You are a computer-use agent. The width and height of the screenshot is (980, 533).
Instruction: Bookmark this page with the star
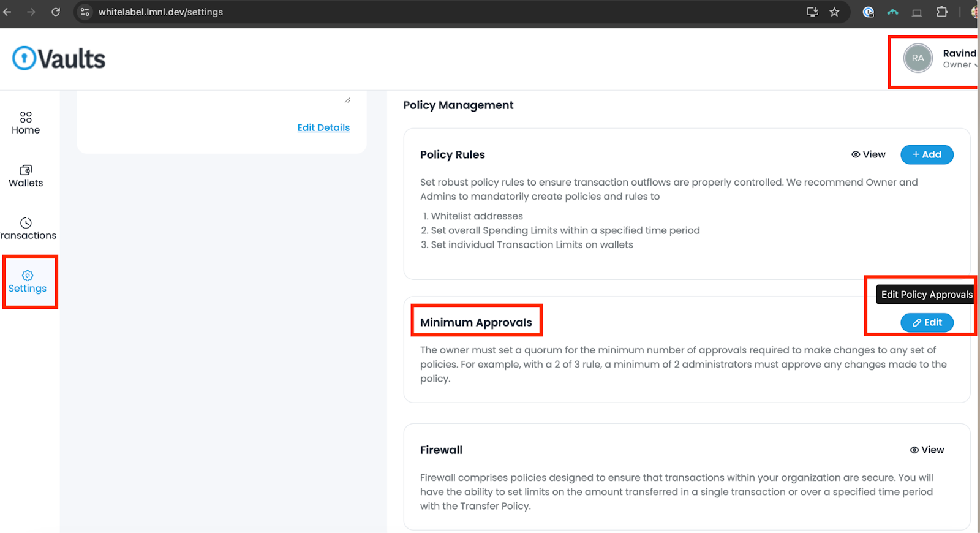834,12
